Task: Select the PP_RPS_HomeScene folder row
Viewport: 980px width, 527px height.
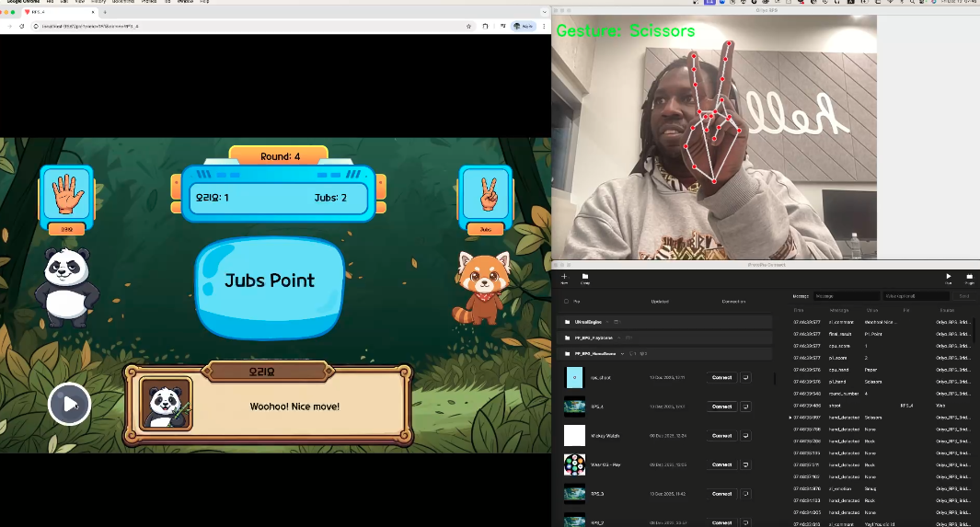Action: pyautogui.click(x=665, y=354)
